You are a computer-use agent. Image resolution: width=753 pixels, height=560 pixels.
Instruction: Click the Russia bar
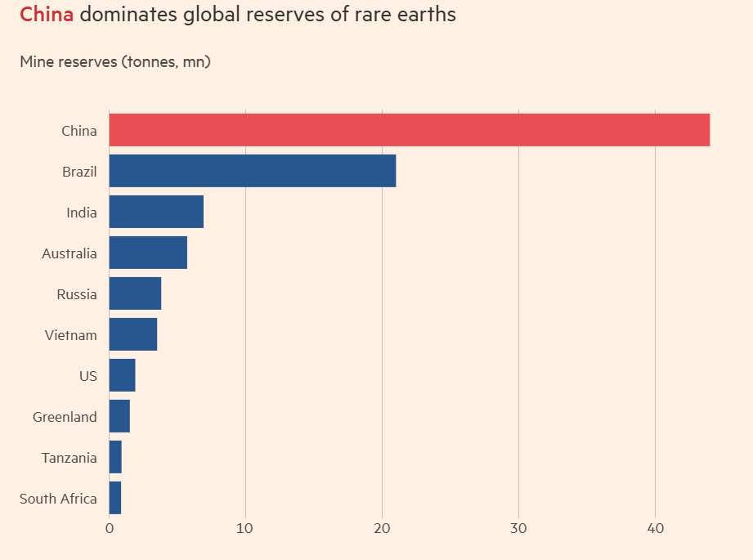coord(135,293)
